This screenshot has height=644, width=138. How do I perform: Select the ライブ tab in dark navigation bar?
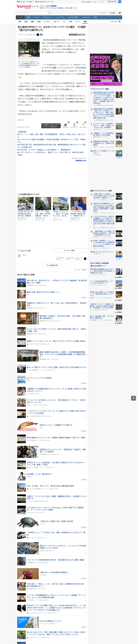(x=37, y=17)
